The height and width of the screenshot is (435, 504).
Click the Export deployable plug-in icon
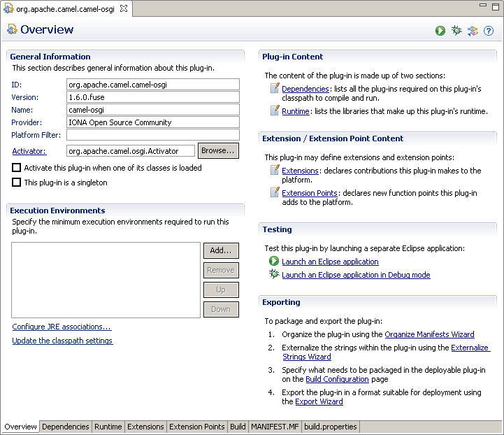473,31
